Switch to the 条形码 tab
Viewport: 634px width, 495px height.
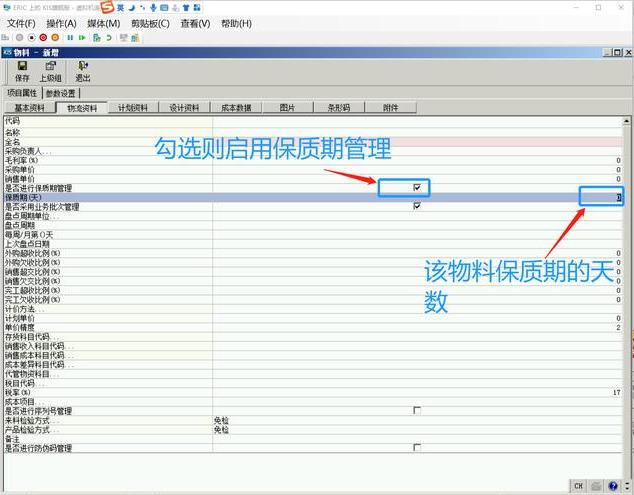[x=339, y=108]
